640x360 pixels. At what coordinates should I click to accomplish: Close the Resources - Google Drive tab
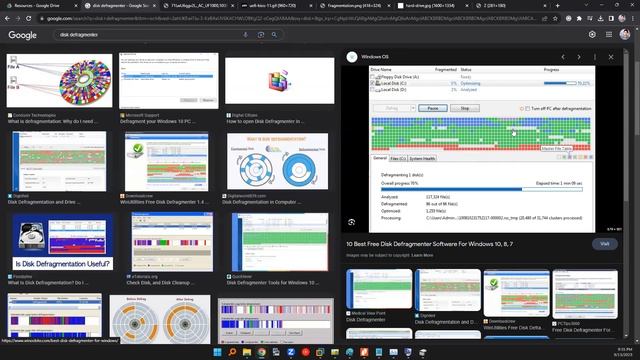pyautogui.click(x=76, y=6)
